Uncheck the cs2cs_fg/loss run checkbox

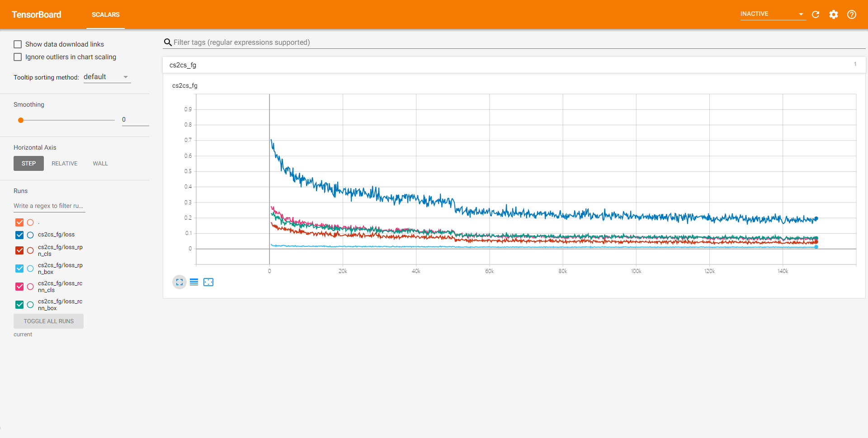click(x=19, y=235)
